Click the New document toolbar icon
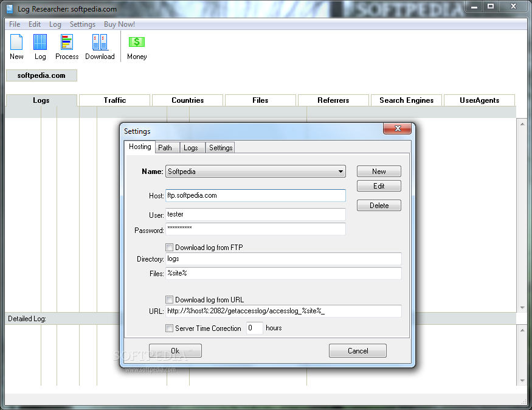Image resolution: width=532 pixels, height=410 pixels. (16, 47)
